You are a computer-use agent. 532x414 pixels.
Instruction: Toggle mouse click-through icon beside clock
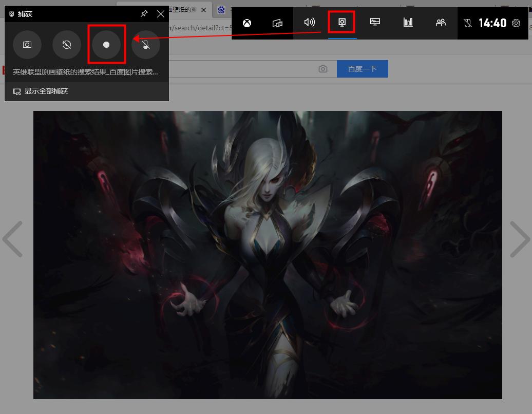pos(467,23)
